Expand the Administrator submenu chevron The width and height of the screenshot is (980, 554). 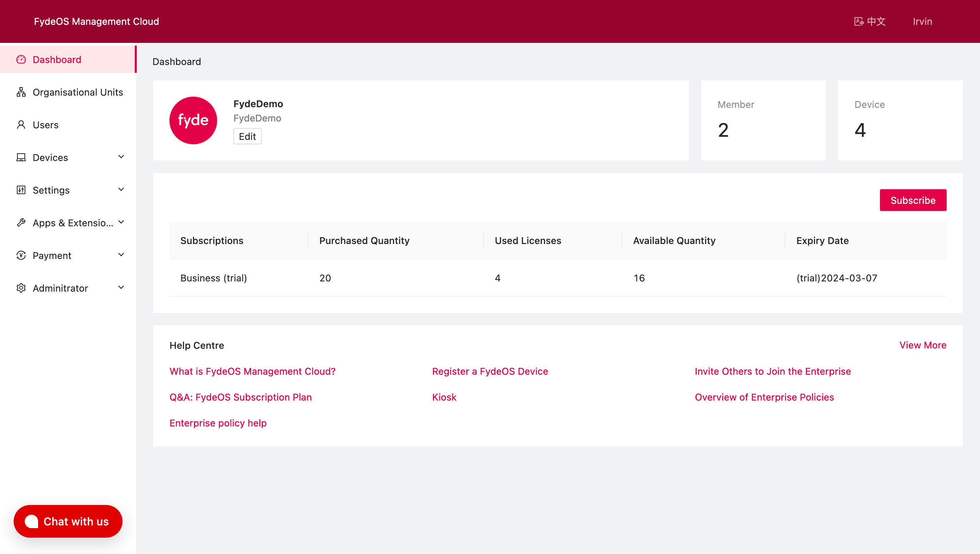(121, 288)
